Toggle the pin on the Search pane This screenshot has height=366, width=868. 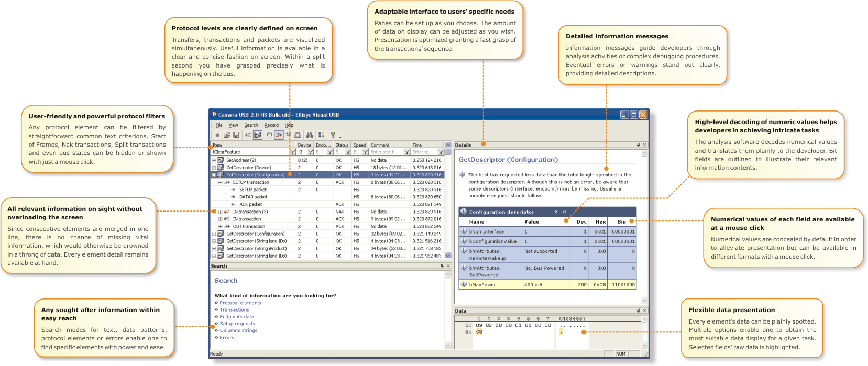coord(442,266)
